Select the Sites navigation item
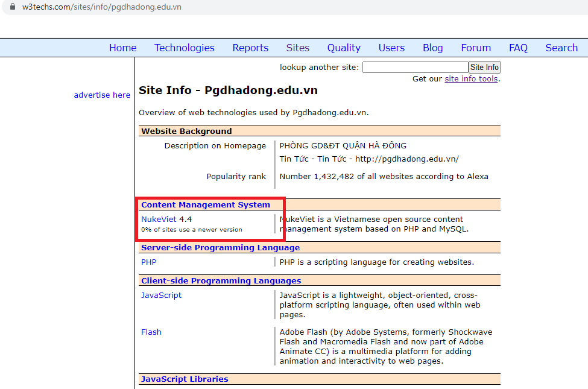588x389 pixels. (298, 48)
